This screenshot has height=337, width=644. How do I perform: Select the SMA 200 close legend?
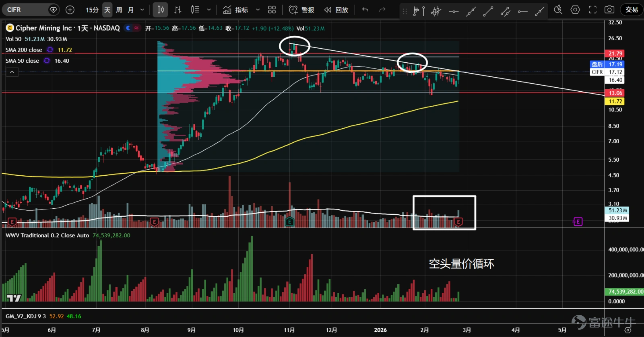point(24,50)
